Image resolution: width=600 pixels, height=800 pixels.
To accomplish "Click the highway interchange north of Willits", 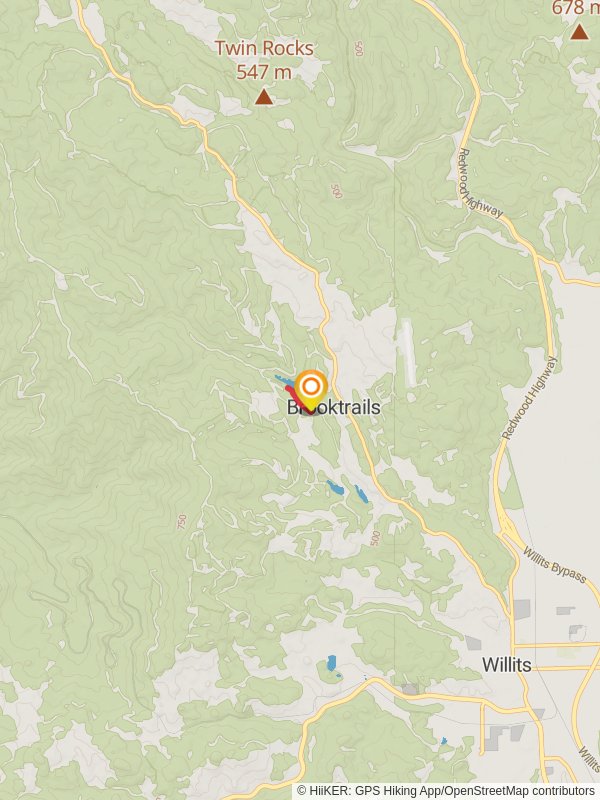I will pos(509,531).
